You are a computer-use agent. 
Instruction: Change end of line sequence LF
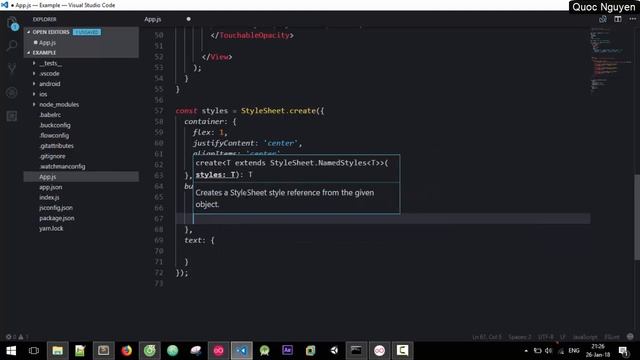(563, 337)
